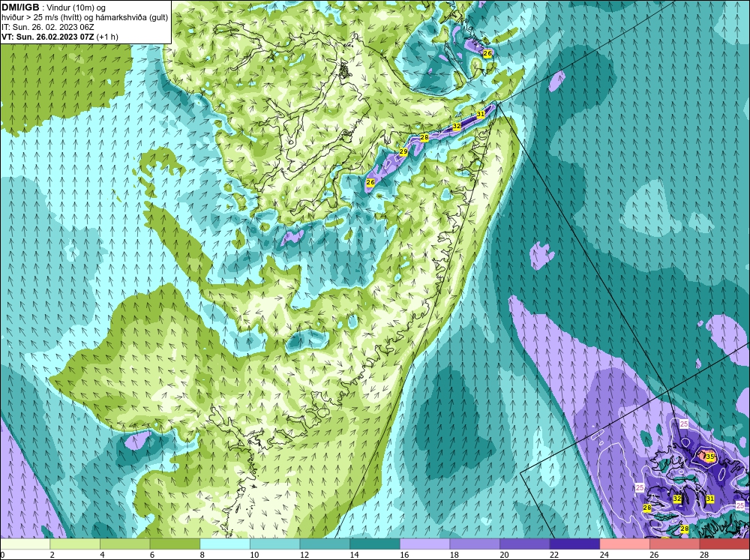
Task: Click the DMI/IGB Vindur (10m) title line
Action: pos(54,7)
